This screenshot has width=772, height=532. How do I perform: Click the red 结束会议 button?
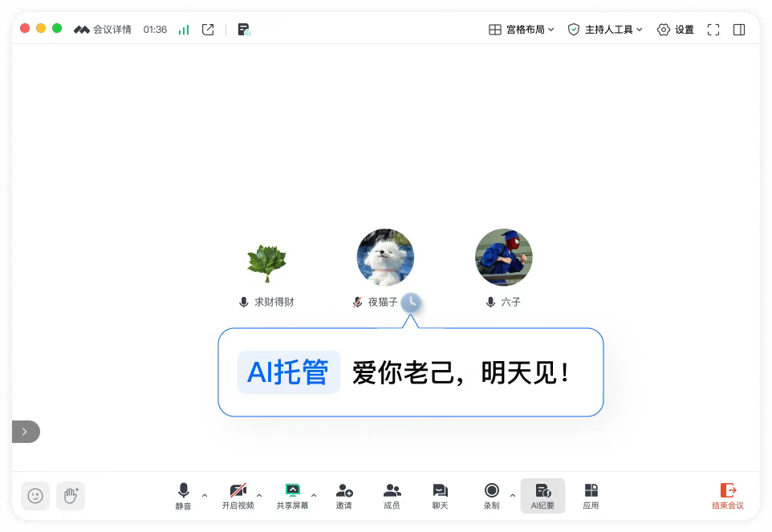click(x=728, y=495)
